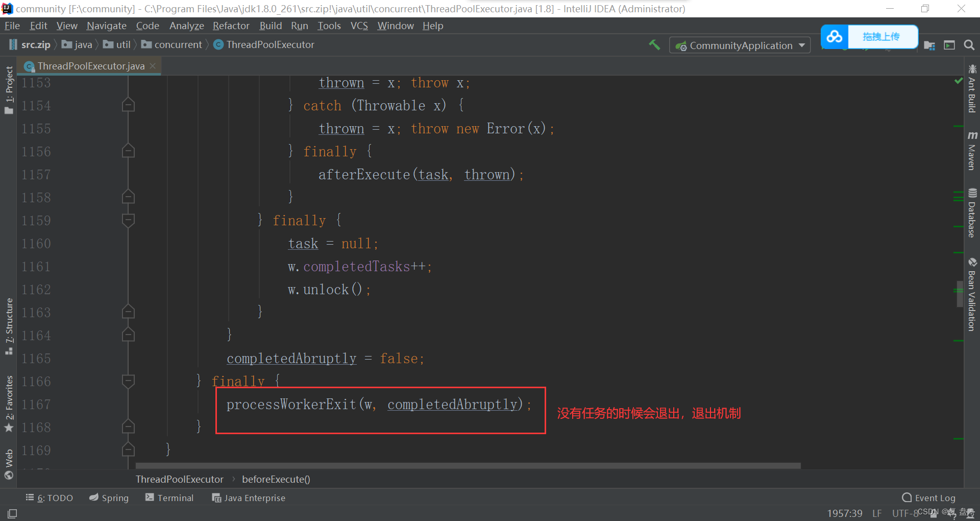Open the Navigate menu
This screenshot has width=980, height=521.
click(106, 26)
